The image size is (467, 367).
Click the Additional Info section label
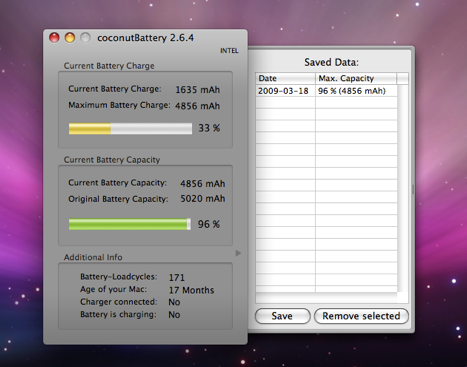click(93, 257)
